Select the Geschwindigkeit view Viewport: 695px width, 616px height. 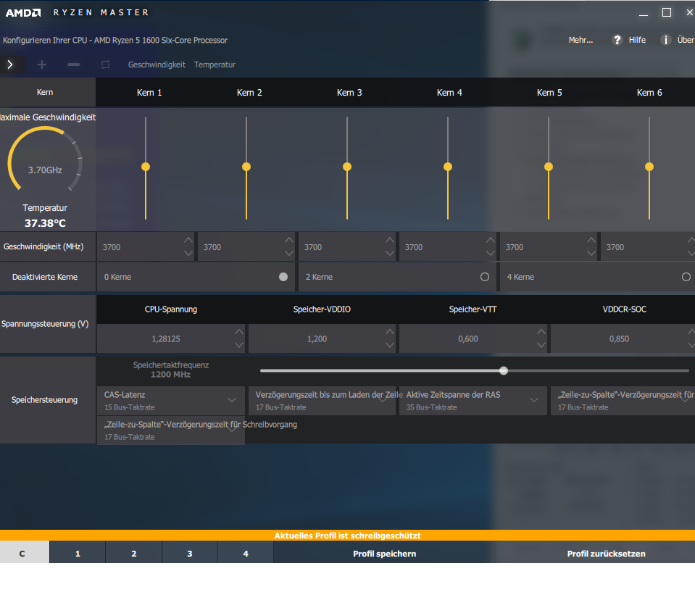tap(157, 64)
